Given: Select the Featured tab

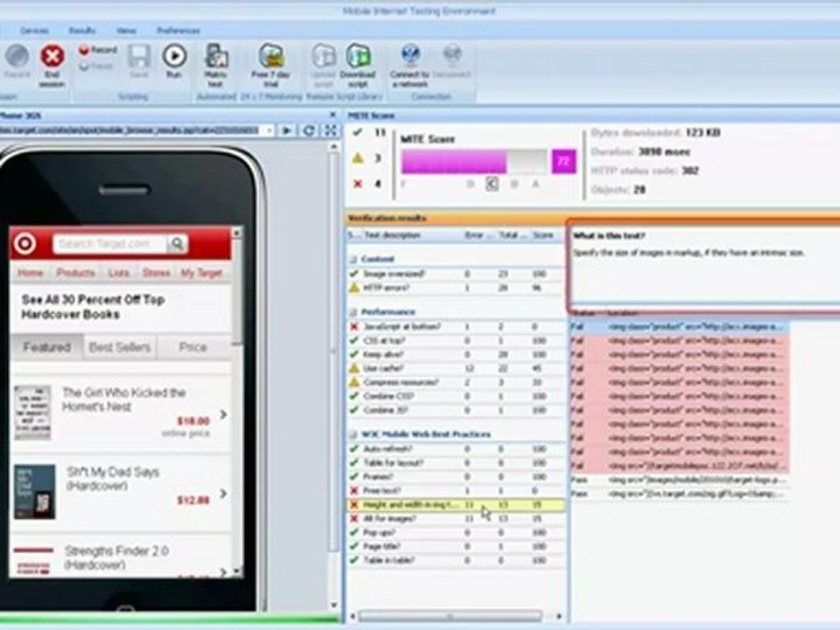Looking at the screenshot, I should pos(46,347).
